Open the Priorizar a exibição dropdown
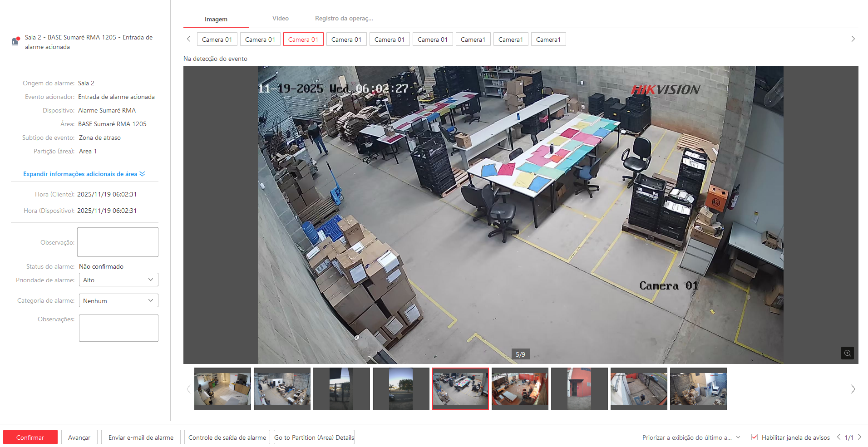Viewport: 868px width, 447px height. tap(691, 437)
